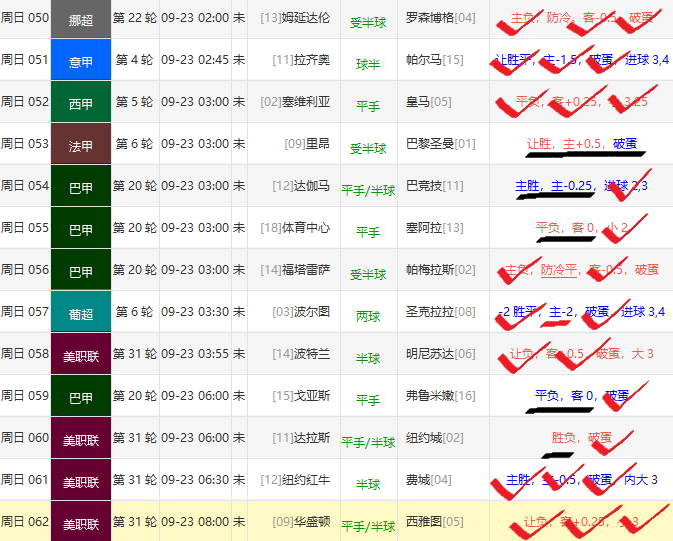673x541 pixels.
Task: Select the 葡超 league badge
Action: pos(80,312)
